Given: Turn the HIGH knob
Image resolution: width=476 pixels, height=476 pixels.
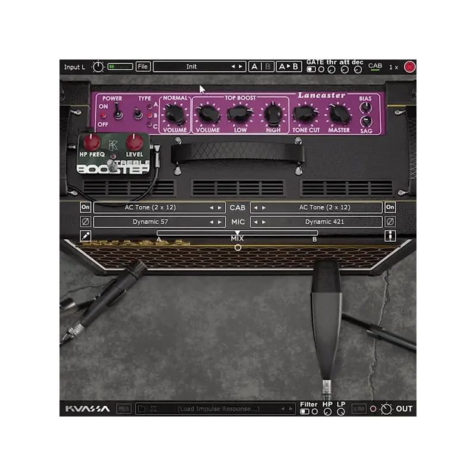Looking at the screenshot, I should point(273,114).
